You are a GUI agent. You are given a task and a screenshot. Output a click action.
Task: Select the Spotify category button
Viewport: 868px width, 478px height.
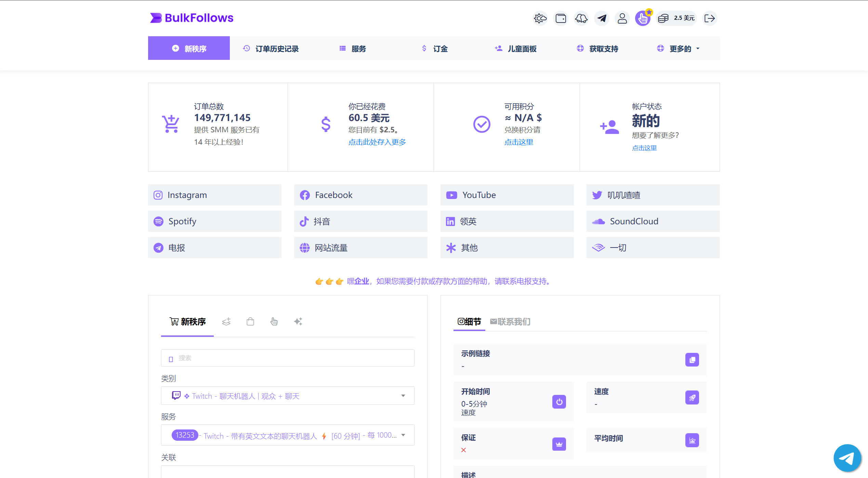coord(215,221)
